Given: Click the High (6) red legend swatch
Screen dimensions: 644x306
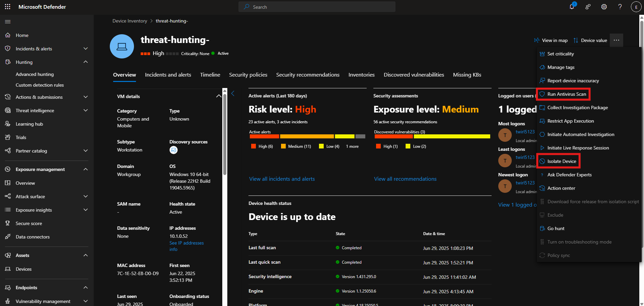Looking at the screenshot, I should 254,146.
